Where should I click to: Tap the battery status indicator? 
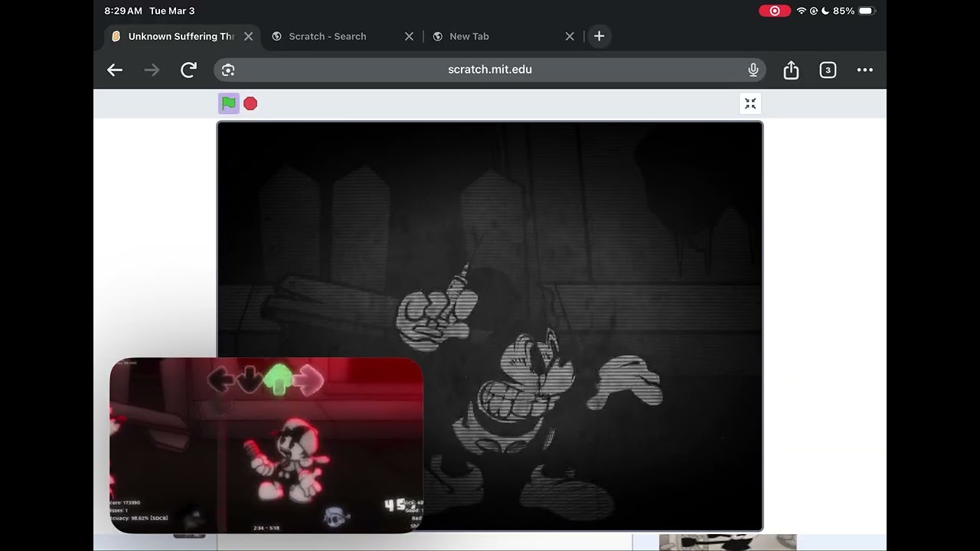(x=866, y=11)
